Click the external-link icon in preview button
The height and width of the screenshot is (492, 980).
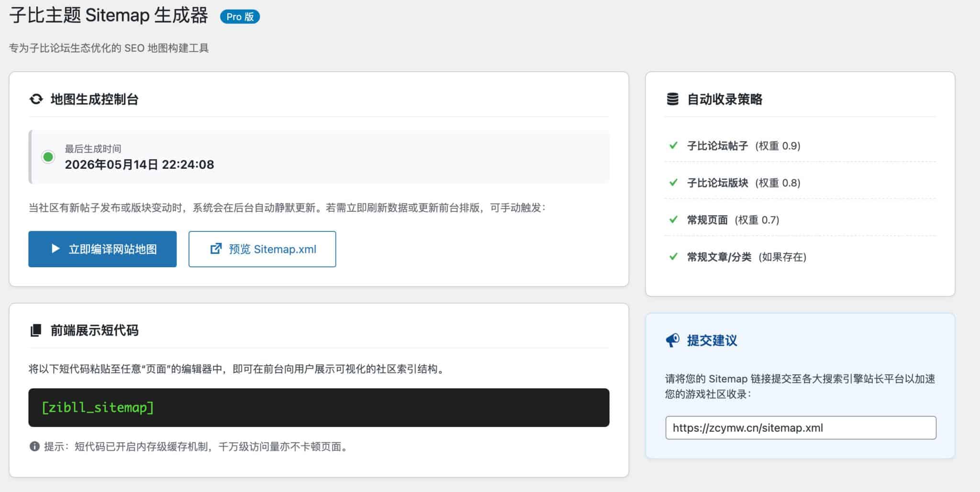point(216,249)
